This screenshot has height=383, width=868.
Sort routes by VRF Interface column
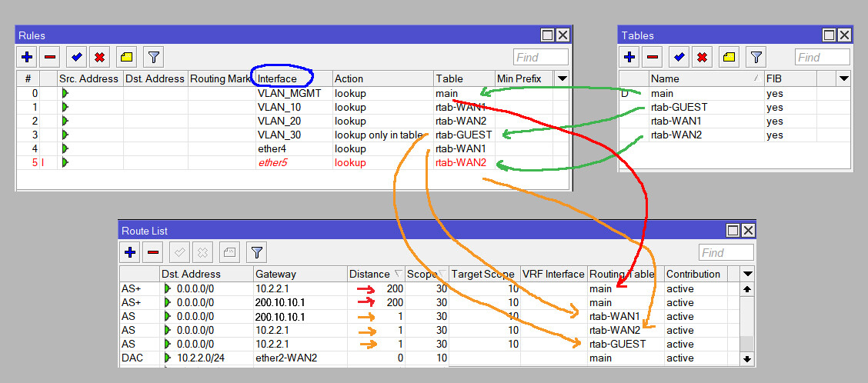(553, 274)
